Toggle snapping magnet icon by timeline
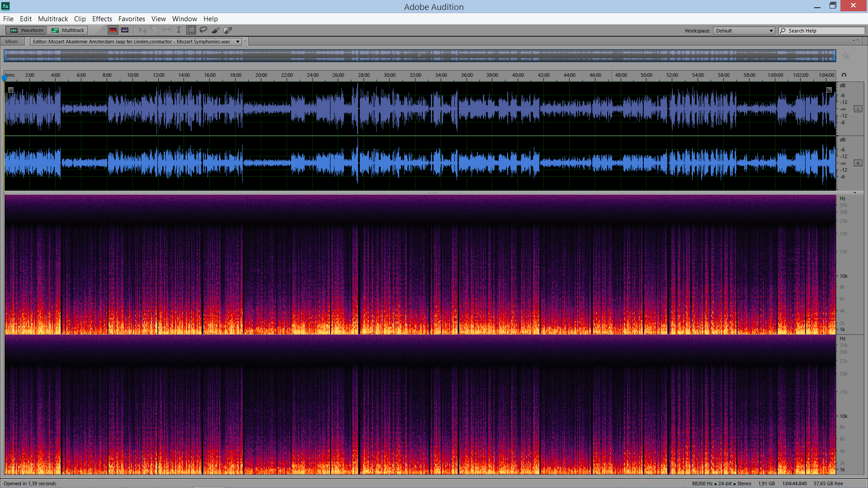Screen dimensions: 868x488 [x=844, y=75]
